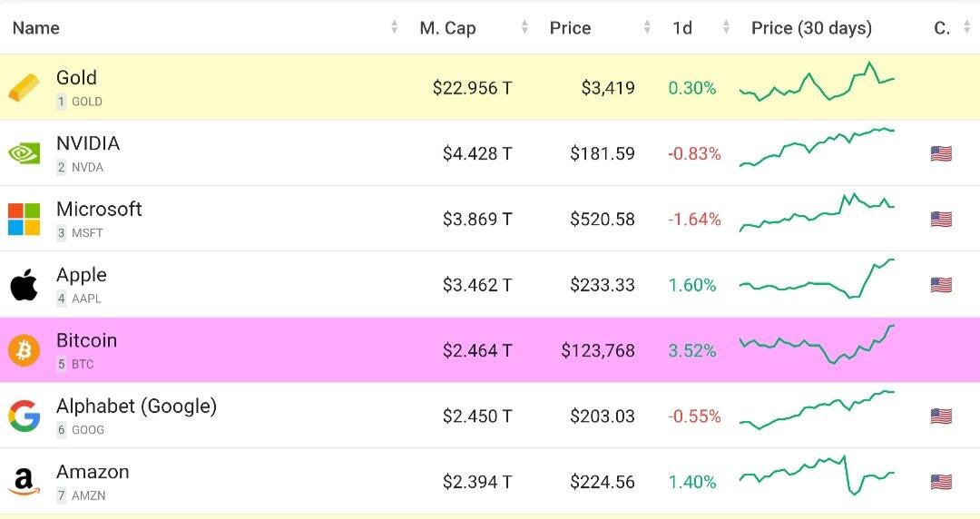This screenshot has width=980, height=519.
Task: Click the Price (30 days) column header
Action: tap(811, 28)
